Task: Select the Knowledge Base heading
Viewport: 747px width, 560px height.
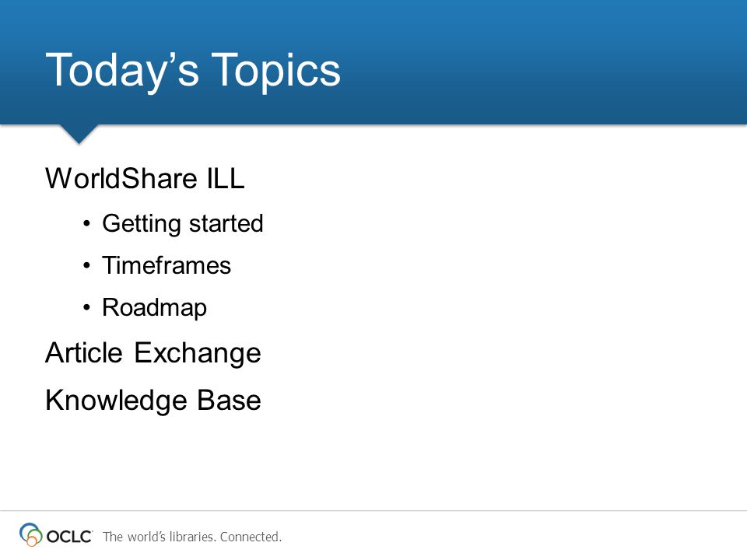Action: point(153,401)
